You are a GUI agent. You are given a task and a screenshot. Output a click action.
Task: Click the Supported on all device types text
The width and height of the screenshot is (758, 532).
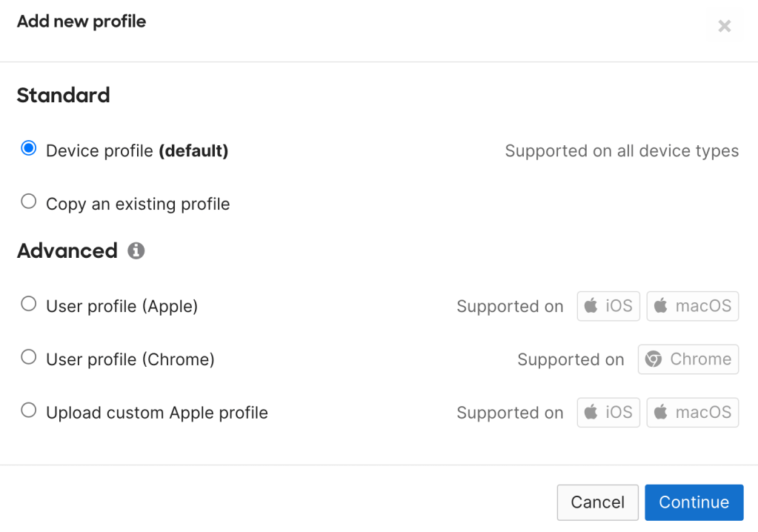click(x=622, y=151)
